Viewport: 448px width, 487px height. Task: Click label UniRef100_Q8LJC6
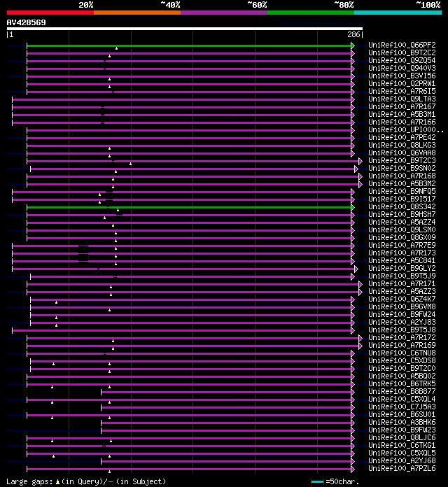pyautogui.click(x=402, y=437)
